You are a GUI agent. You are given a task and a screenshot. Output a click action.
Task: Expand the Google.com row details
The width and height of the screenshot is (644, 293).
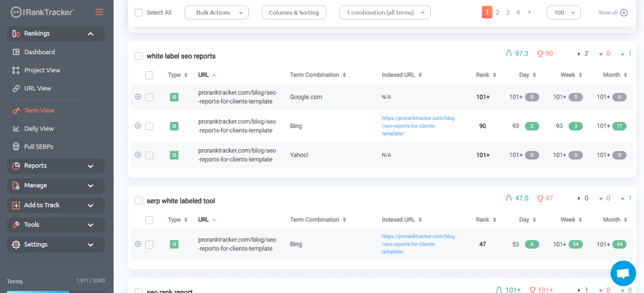pyautogui.click(x=138, y=97)
